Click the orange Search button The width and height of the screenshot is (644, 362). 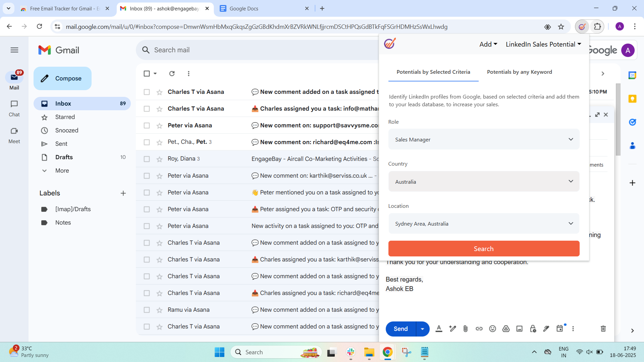(484, 249)
